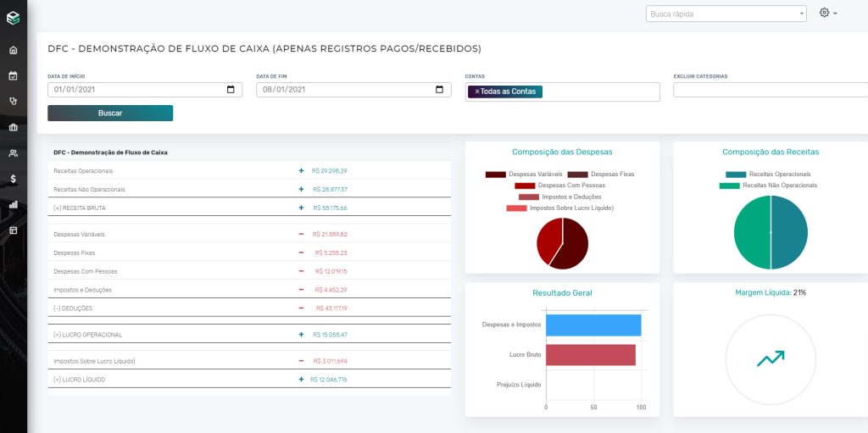Image resolution: width=868 pixels, height=433 pixels.
Task: Toggle Despesas Variáveis legend swatch
Action: 495,175
